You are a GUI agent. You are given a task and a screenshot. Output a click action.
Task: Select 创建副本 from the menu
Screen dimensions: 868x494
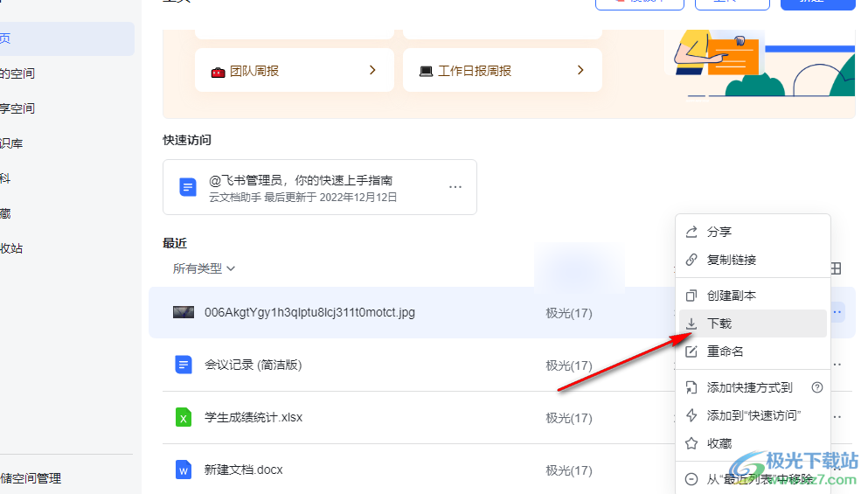pyautogui.click(x=753, y=296)
